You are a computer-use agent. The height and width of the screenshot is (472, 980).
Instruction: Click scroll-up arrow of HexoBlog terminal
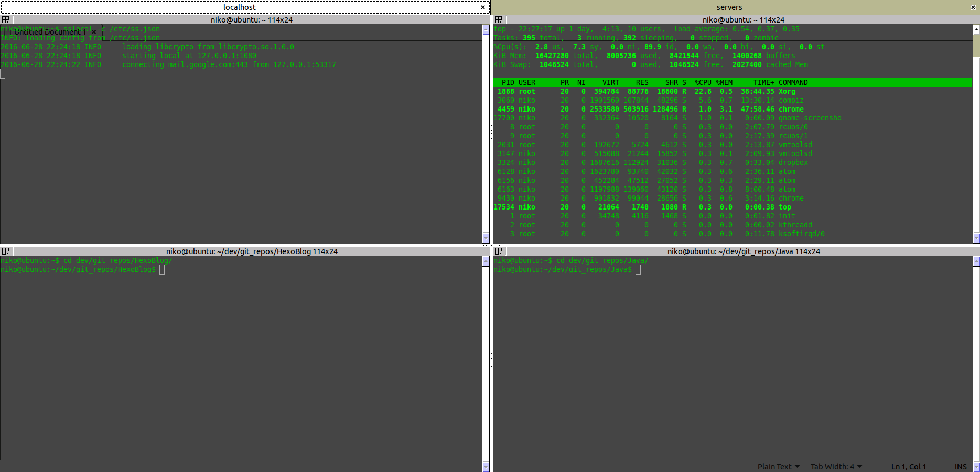click(x=486, y=261)
